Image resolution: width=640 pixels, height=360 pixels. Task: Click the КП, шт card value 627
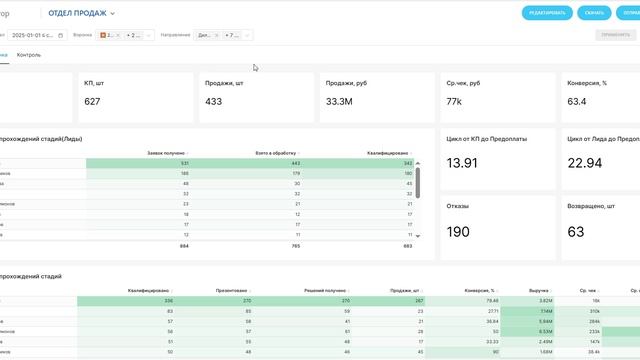[x=92, y=102]
